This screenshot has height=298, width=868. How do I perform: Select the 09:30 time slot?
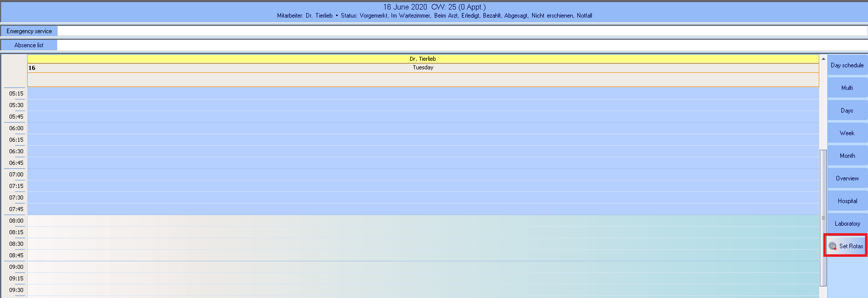tap(423, 290)
